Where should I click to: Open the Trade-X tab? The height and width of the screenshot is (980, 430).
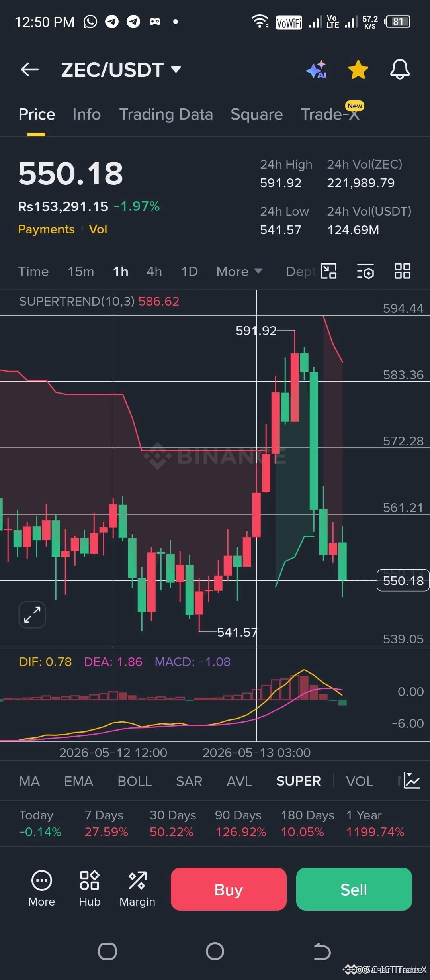pyautogui.click(x=330, y=114)
